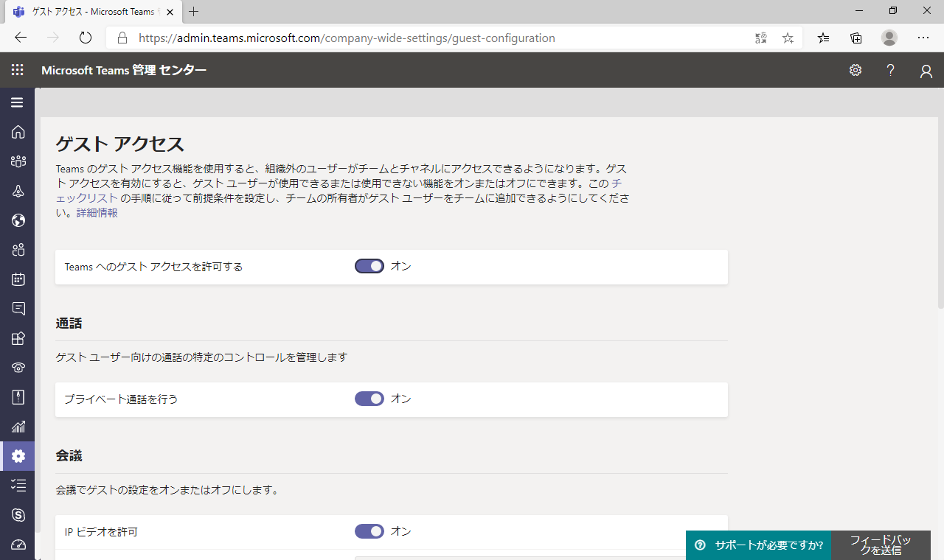The width and height of the screenshot is (944, 560).
Task: Click 会議でゲストの設定をオンまたはオフにします text
Action: 167,489
